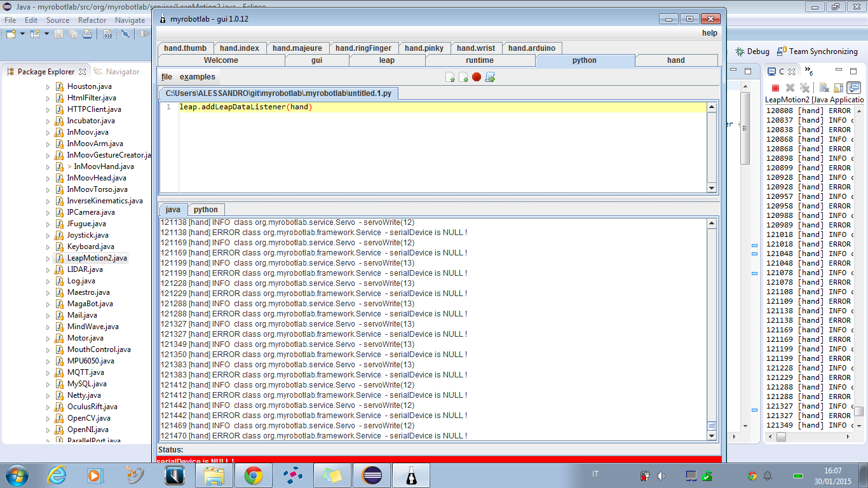Toggle skip all breakpoints in Eclipse toolbar
This screenshot has width=868, height=488.
(125, 34)
